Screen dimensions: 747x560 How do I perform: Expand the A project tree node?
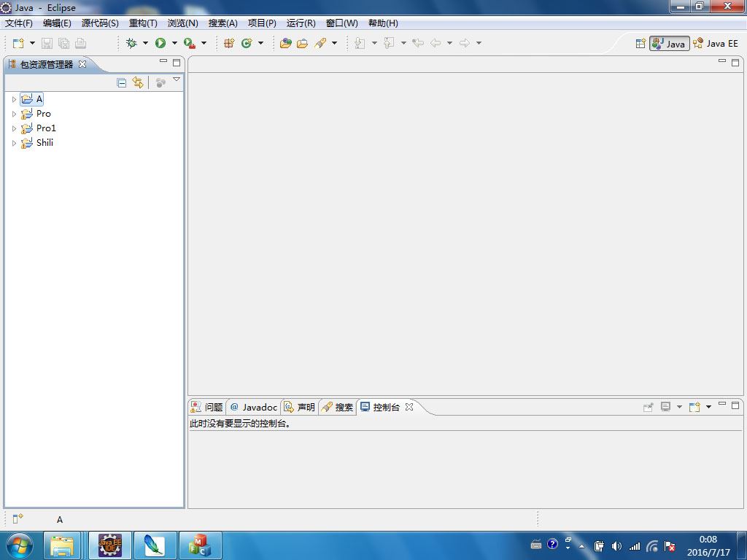click(x=14, y=99)
